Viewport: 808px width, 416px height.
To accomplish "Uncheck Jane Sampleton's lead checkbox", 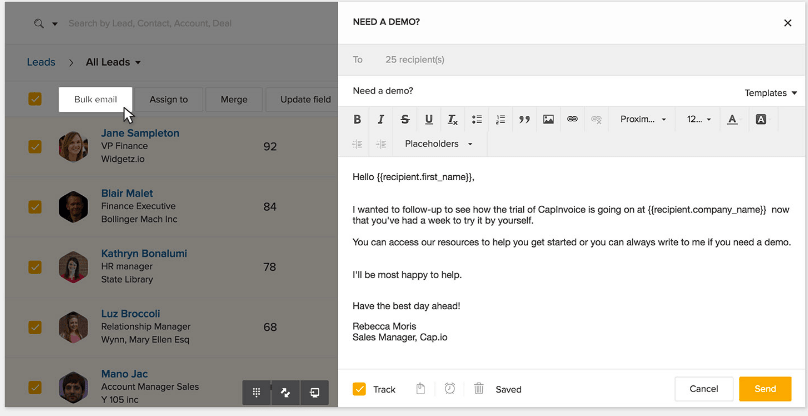I will point(35,146).
